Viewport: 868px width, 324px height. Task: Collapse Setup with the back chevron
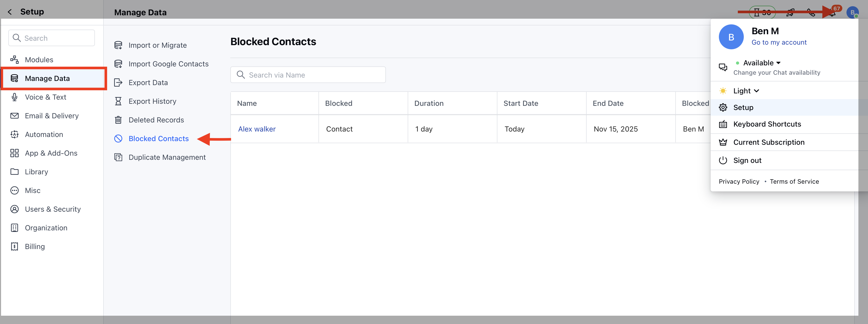point(10,11)
